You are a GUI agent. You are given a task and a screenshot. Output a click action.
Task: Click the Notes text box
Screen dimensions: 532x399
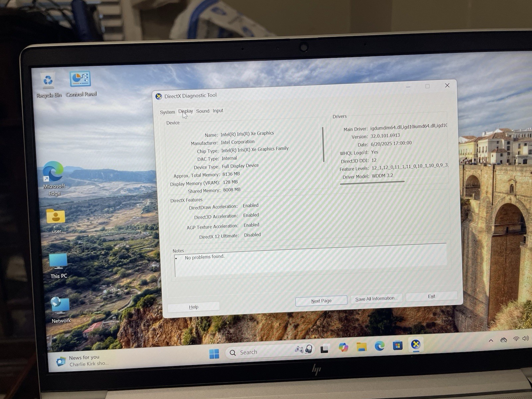311,260
